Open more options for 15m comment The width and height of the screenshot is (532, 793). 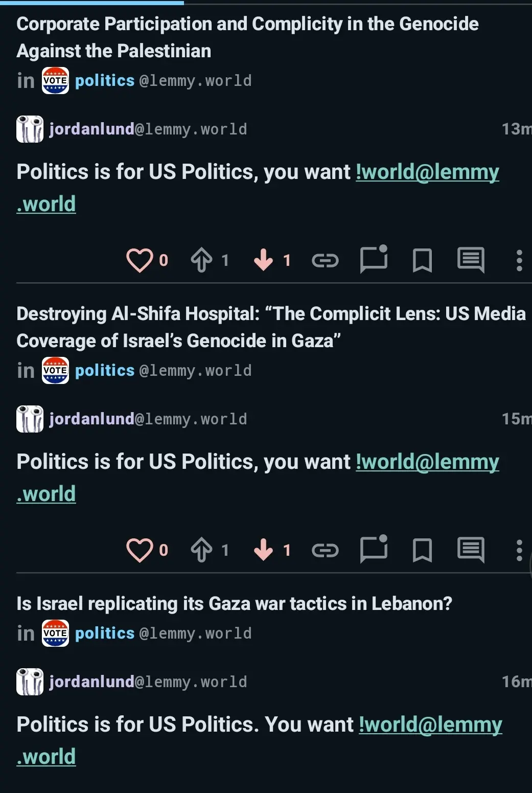point(519,550)
